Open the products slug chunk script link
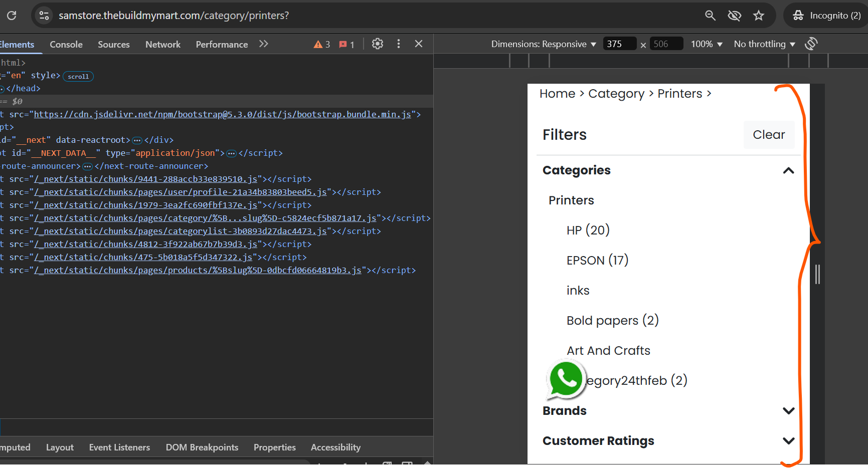 pos(198,270)
